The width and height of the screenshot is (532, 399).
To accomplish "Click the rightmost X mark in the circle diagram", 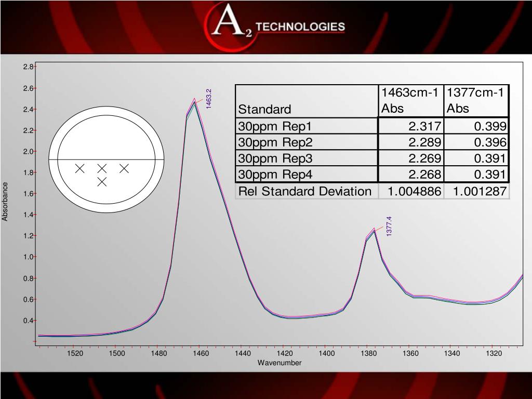I will pyautogui.click(x=124, y=168).
